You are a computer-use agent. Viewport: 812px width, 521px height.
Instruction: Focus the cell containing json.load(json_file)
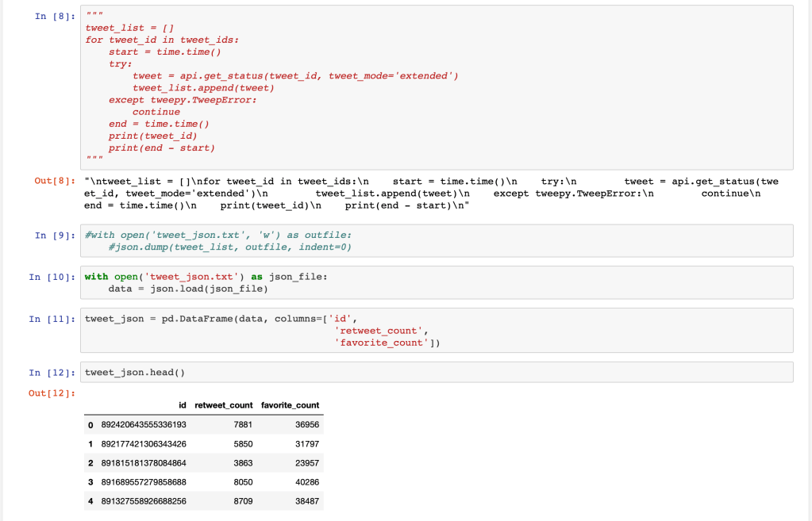pos(437,282)
